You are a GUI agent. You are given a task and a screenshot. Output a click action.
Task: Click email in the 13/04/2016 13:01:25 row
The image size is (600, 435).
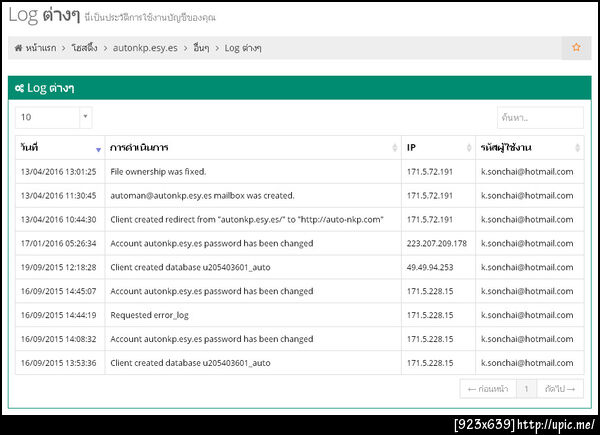point(527,171)
